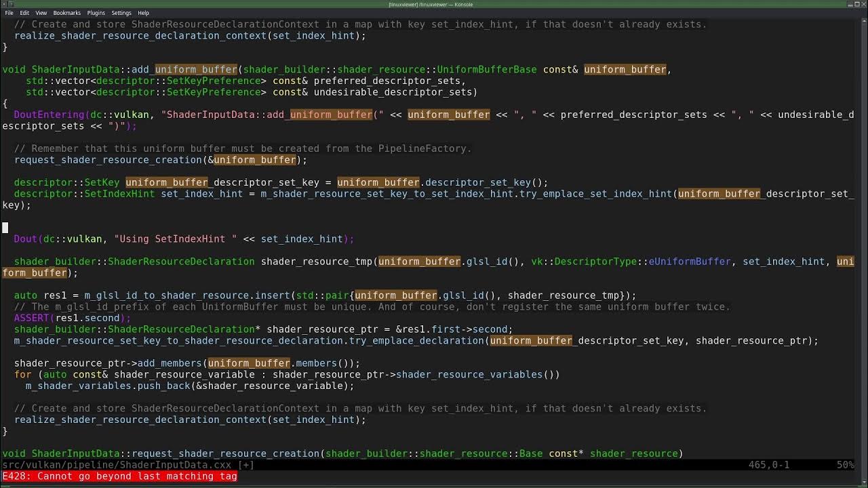Click the 'preferred_descriptor_sets,' parameter line
This screenshot has height=488, width=868.
[245, 81]
